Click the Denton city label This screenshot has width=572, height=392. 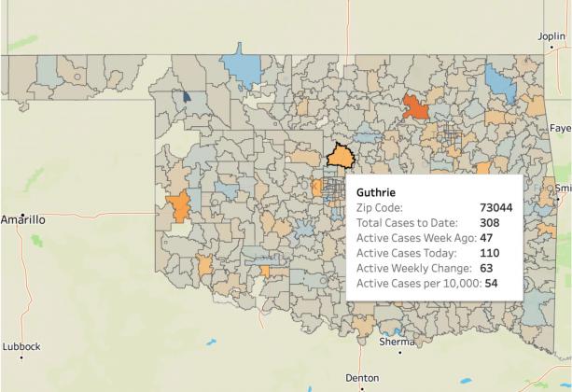point(362,378)
